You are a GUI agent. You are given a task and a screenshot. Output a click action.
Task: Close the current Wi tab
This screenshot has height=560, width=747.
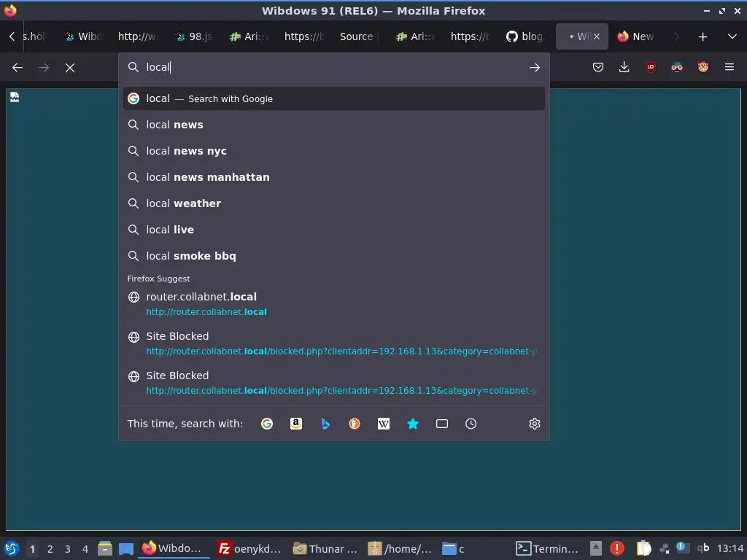[x=597, y=36]
